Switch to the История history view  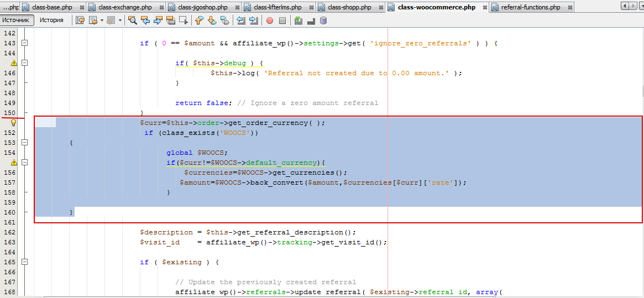(x=51, y=20)
